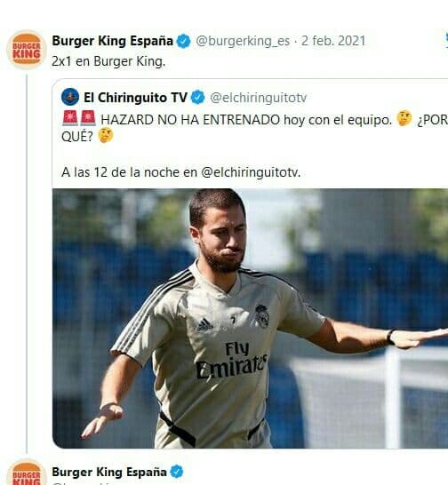Click tweet text '2x1 en Burger King.'
The width and height of the screenshot is (448, 485).
(x=108, y=61)
